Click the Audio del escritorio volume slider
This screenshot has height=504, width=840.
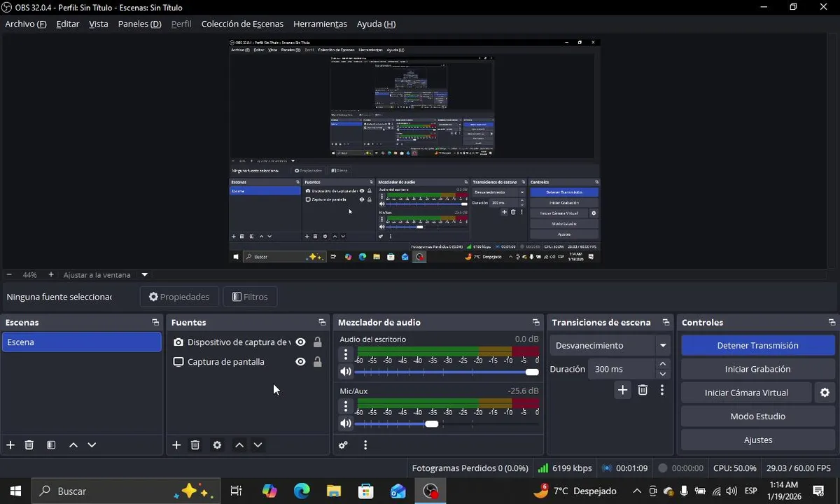pyautogui.click(x=447, y=372)
